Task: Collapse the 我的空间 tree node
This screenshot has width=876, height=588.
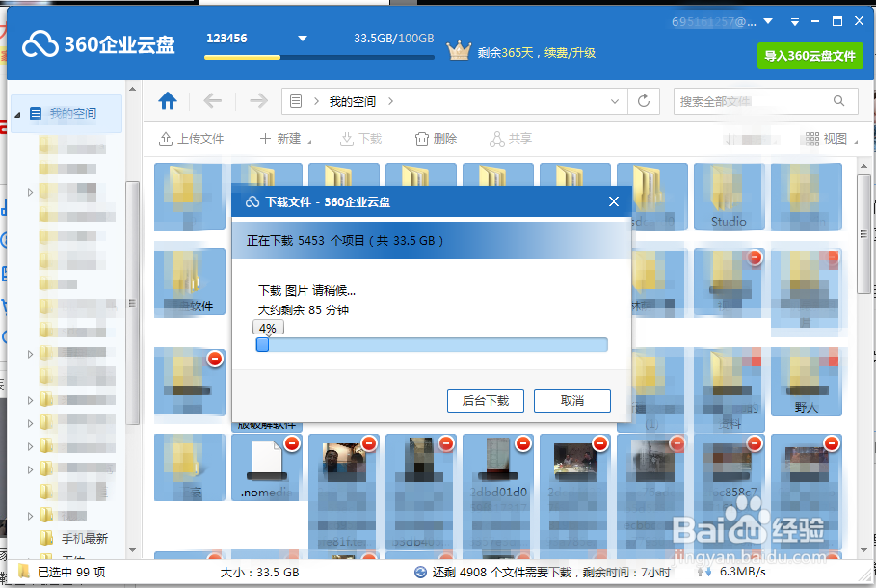Action: 17,115
